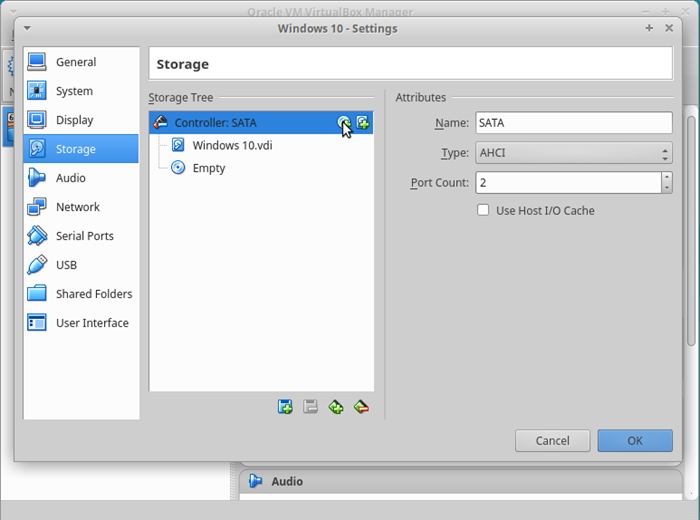700x520 pixels.
Task: Click the User Interface window icon
Action: [x=37, y=323]
